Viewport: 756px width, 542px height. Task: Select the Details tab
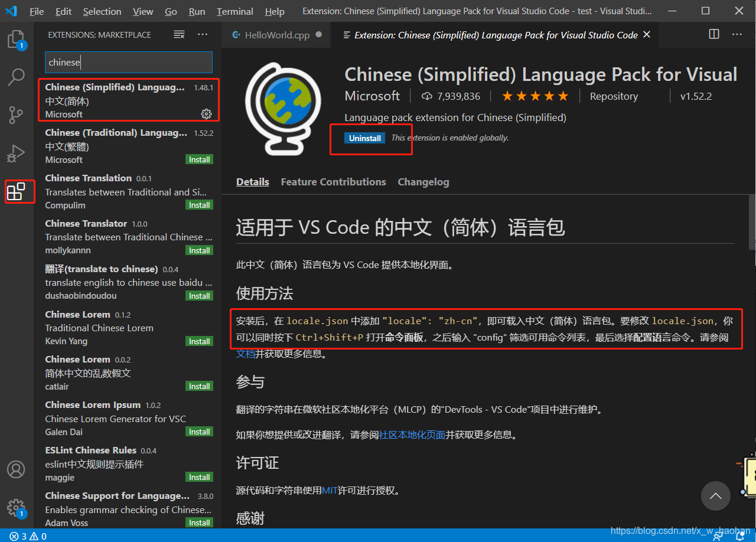point(253,182)
